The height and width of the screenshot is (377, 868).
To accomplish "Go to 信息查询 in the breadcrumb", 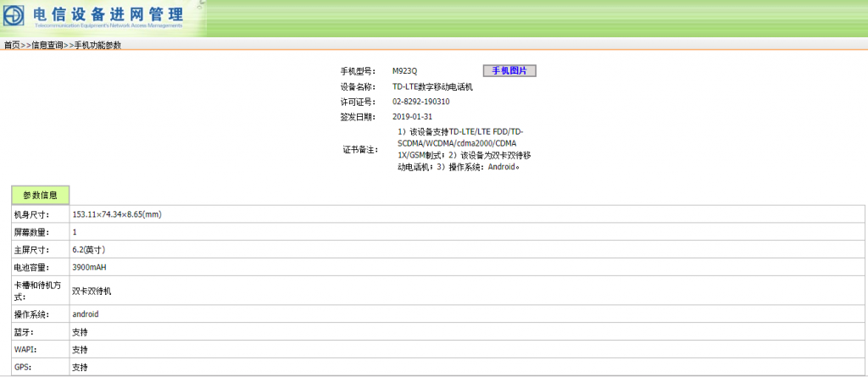I will 47,46.
